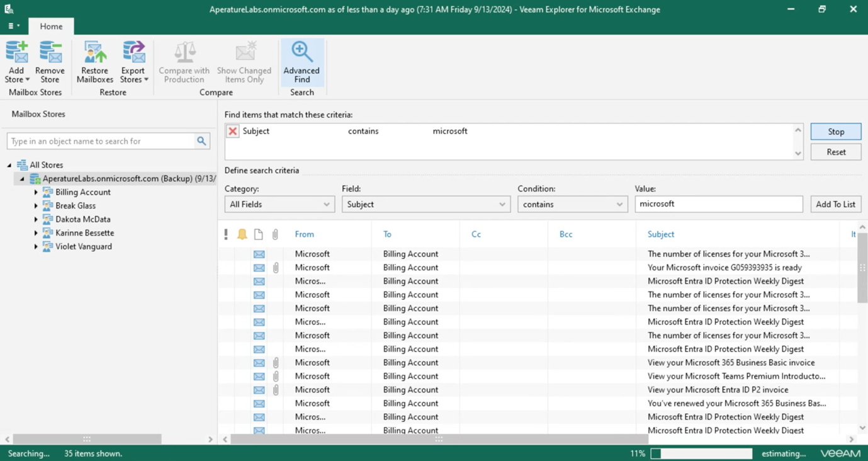868x461 pixels.
Task: Click the '35 items shown.' status text
Action: pyautogui.click(x=93, y=453)
